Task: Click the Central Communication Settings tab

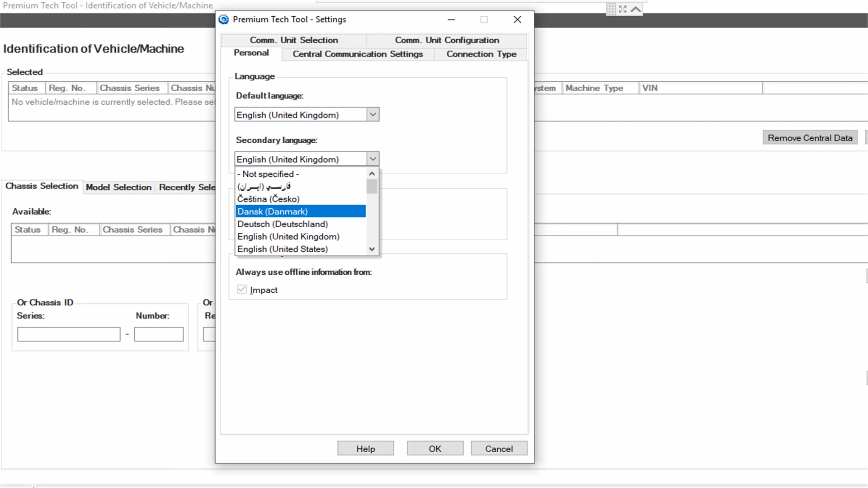Action: point(358,54)
